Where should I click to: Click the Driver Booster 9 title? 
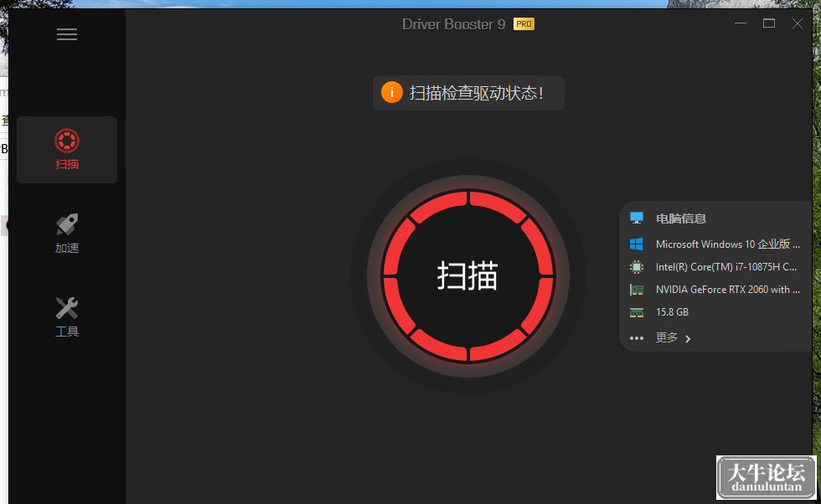453,24
